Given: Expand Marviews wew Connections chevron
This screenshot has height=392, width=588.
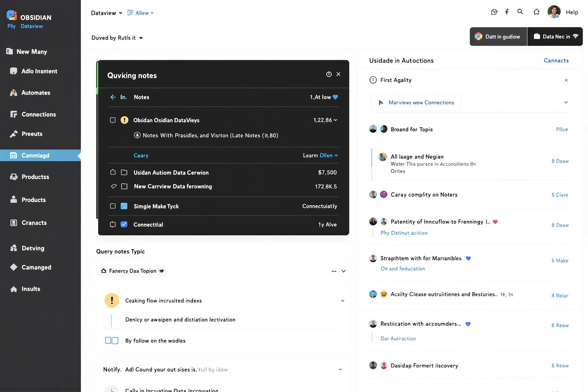Looking at the screenshot, I should (566, 102).
